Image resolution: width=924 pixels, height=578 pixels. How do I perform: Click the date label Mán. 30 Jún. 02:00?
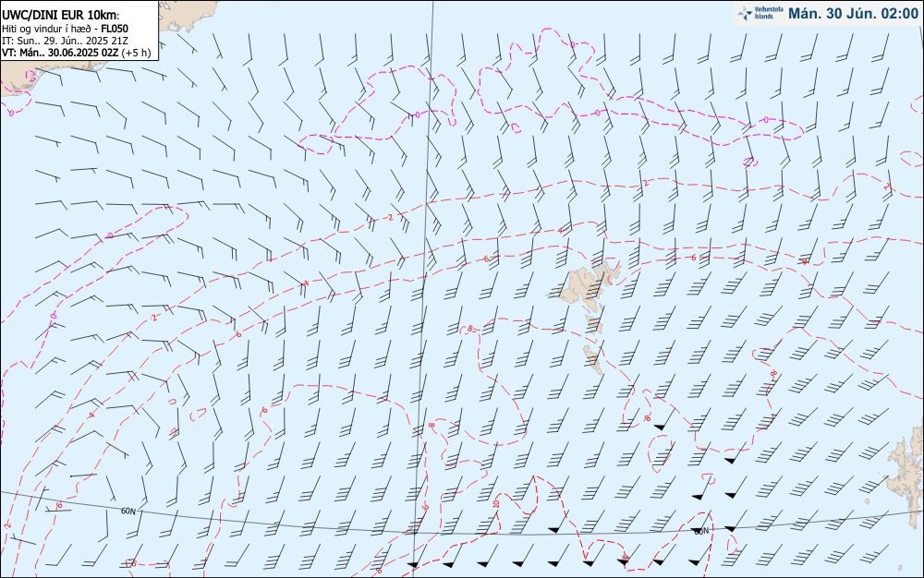[x=853, y=13]
